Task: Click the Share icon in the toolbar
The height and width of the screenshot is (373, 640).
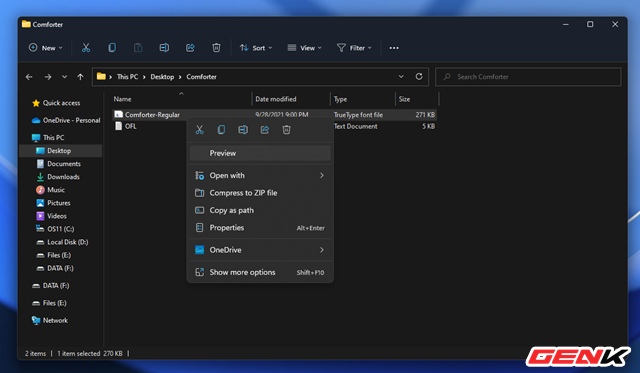Action: tap(190, 48)
